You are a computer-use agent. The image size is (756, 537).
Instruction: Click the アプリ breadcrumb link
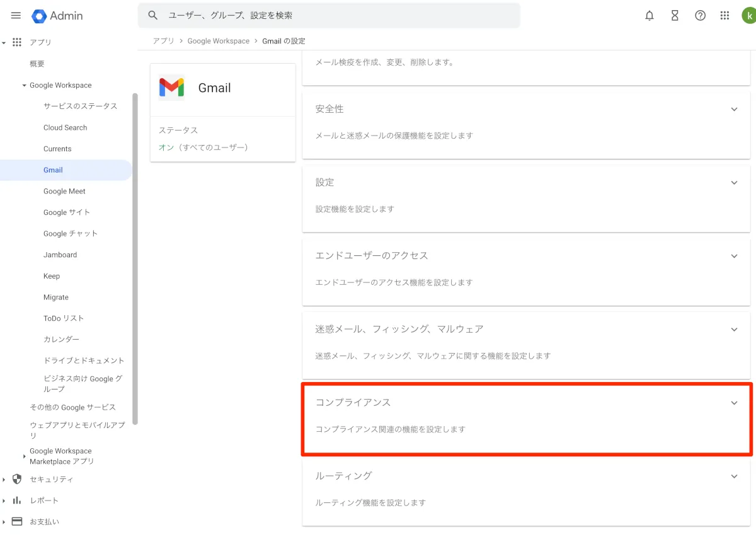163,41
